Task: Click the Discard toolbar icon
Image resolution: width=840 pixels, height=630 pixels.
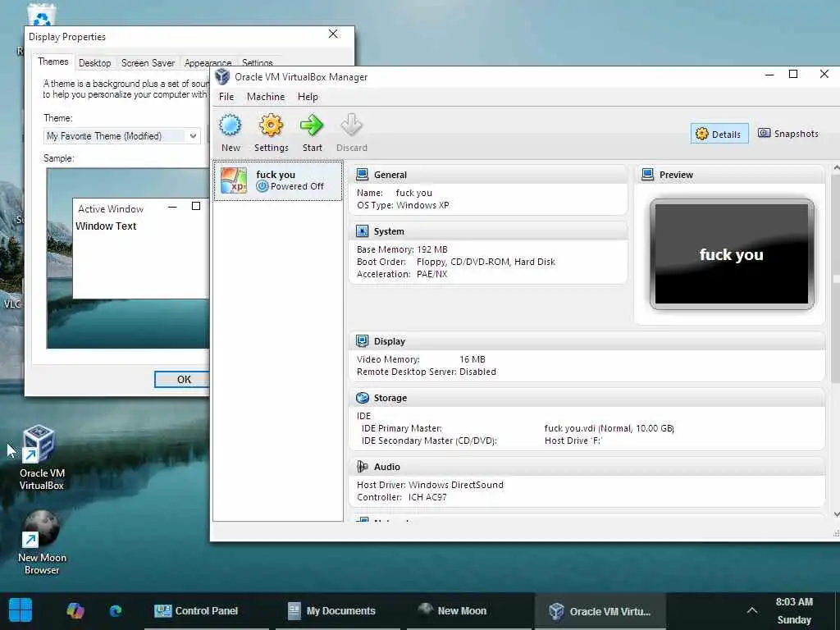Action: point(351,126)
